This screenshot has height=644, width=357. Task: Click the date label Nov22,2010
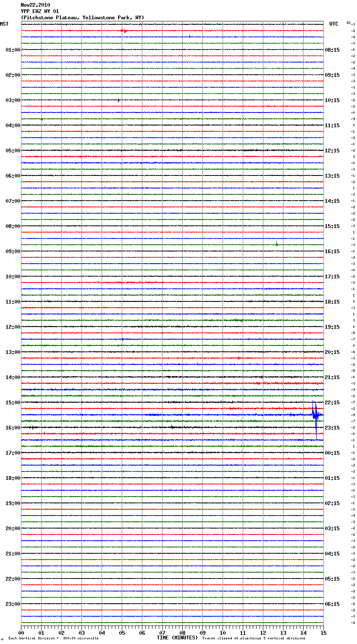coord(35,5)
